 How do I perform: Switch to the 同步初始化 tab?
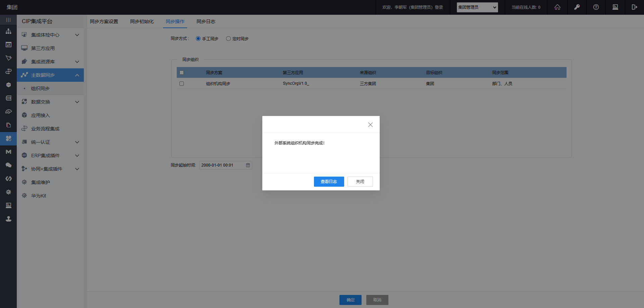coord(142,21)
